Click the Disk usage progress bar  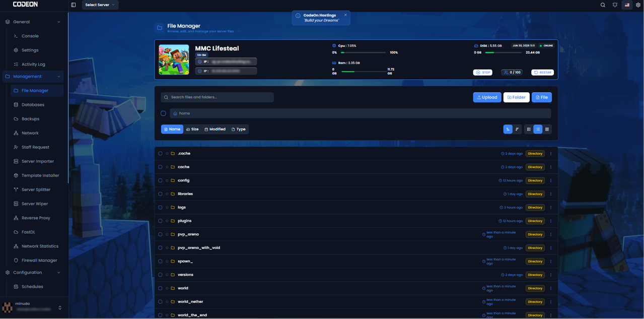click(504, 52)
